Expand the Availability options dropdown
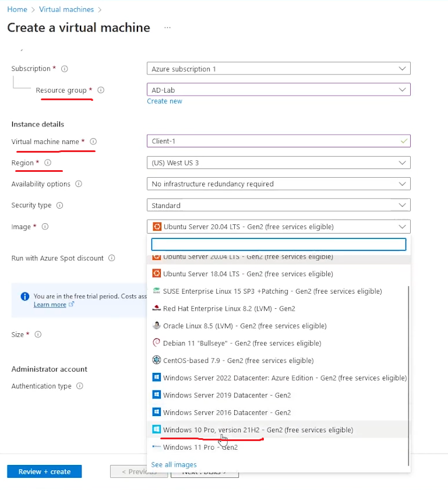 pyautogui.click(x=278, y=184)
